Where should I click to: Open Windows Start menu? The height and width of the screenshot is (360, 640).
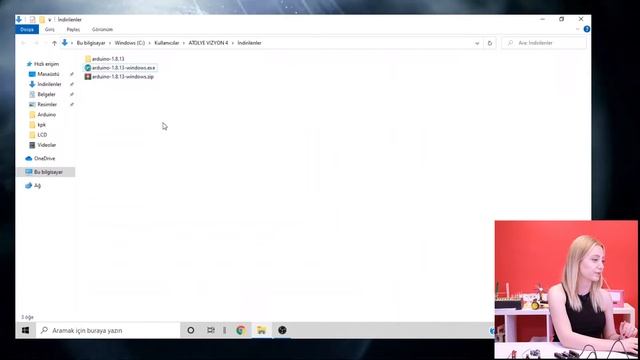coord(25,330)
